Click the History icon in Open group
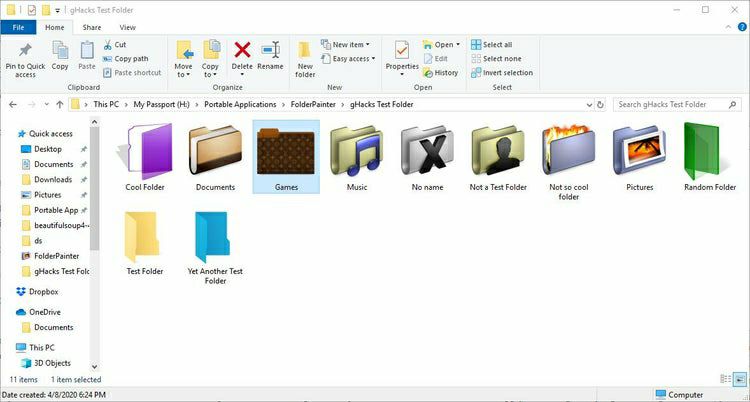 [428, 73]
